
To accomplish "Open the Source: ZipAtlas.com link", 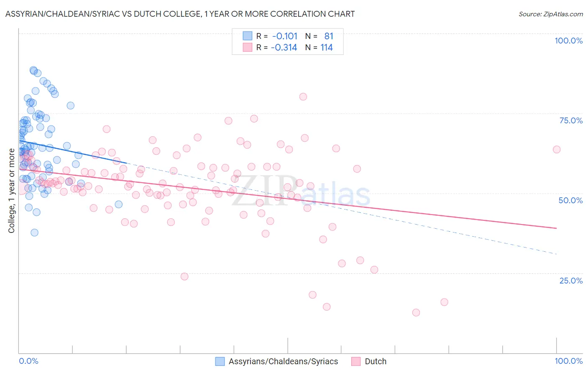I will tap(551, 14).
